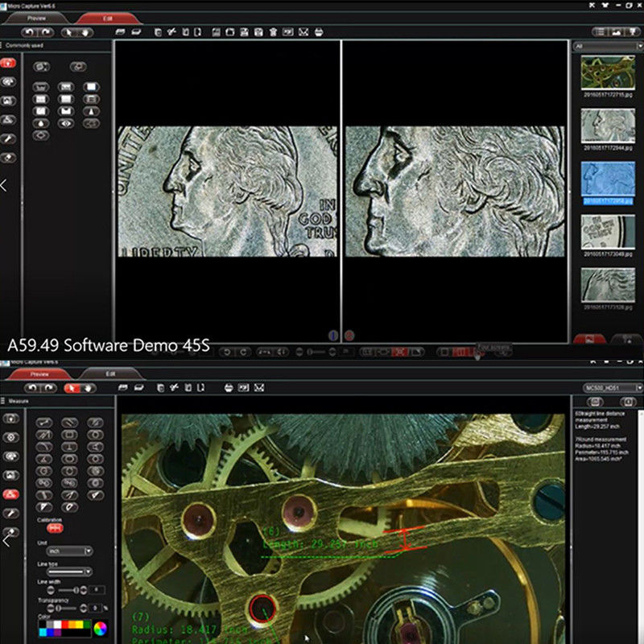Select the Preview tab in bottom window
Viewport: 644px width, 644px height.
tap(39, 374)
